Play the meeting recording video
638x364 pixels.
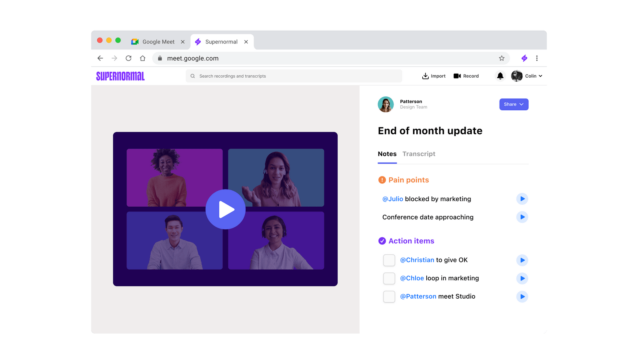click(225, 209)
